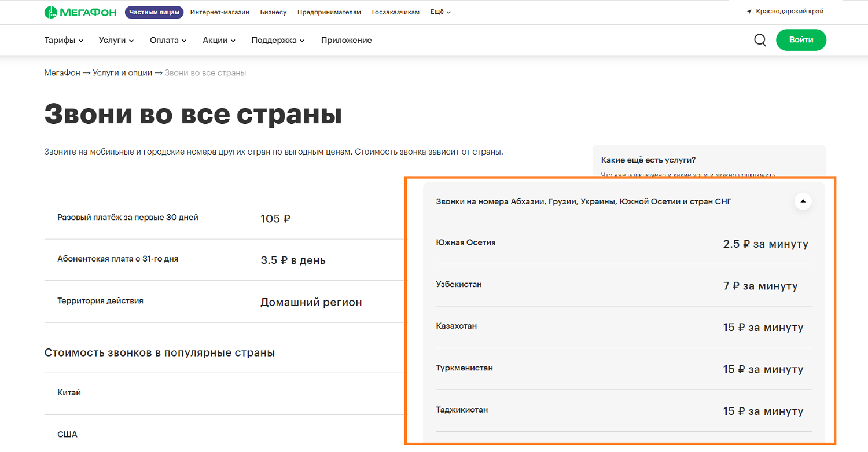
Task: Click the 2.5 ₽ за минуту price
Action: [x=766, y=244]
